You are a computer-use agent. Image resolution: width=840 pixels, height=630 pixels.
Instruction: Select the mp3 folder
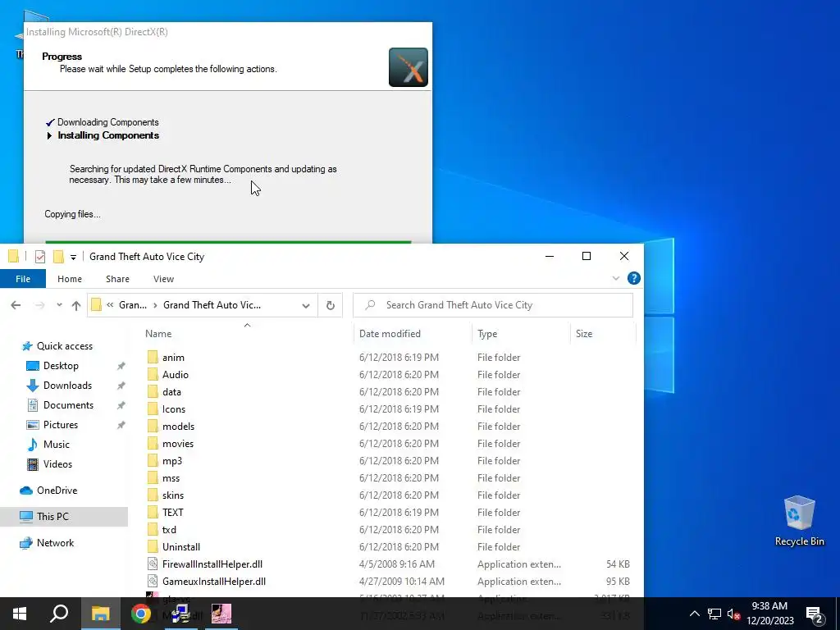tap(172, 461)
